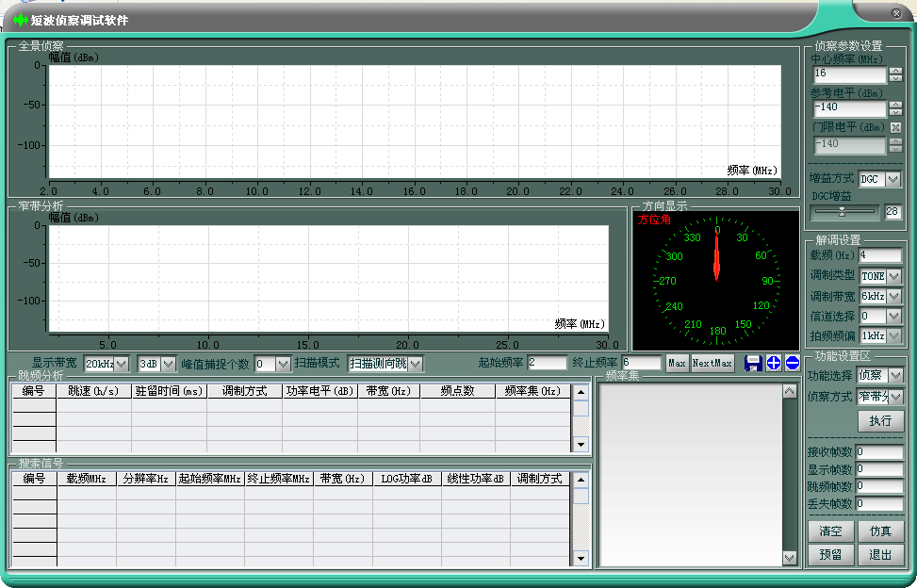Click the 跳频帧数 field
This screenshot has width=917, height=588.
(x=879, y=486)
